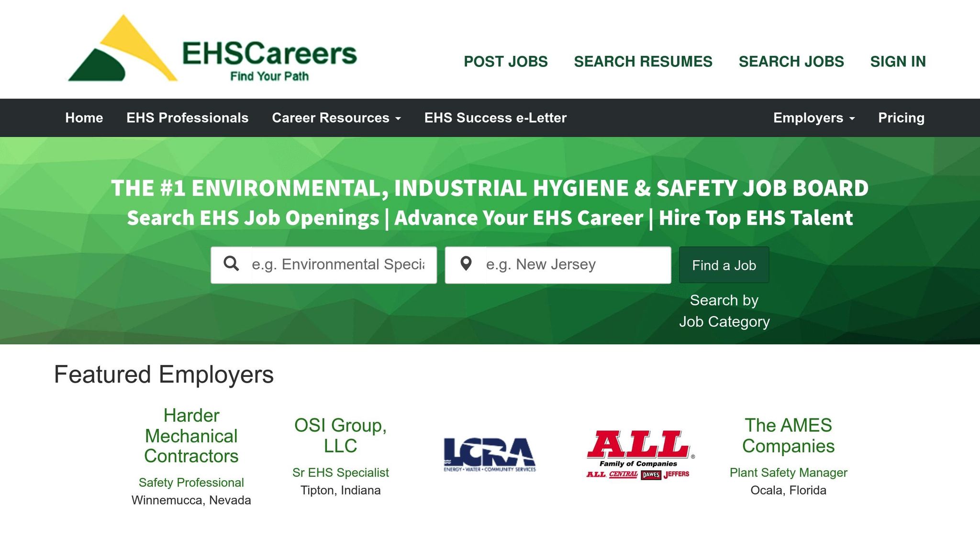Viewport: 980px width, 551px height.
Task: Click POST JOBS in the header
Action: (506, 61)
